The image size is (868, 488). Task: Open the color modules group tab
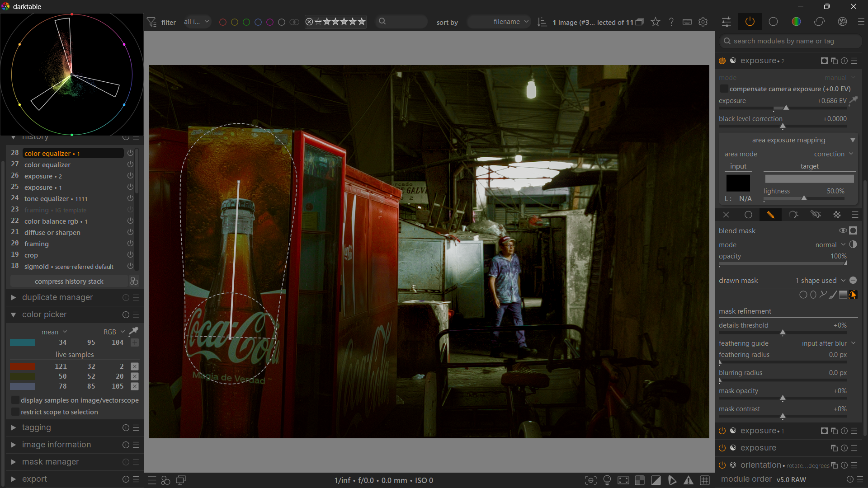pos(796,22)
